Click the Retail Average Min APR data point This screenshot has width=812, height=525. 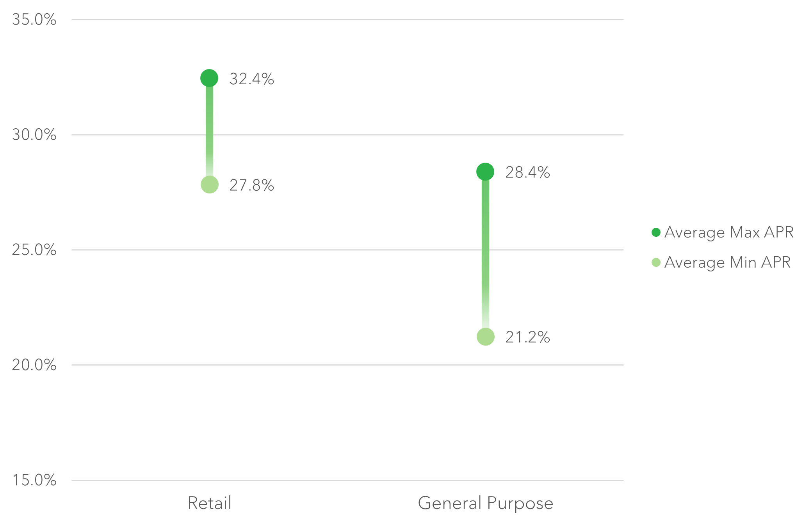tap(210, 184)
